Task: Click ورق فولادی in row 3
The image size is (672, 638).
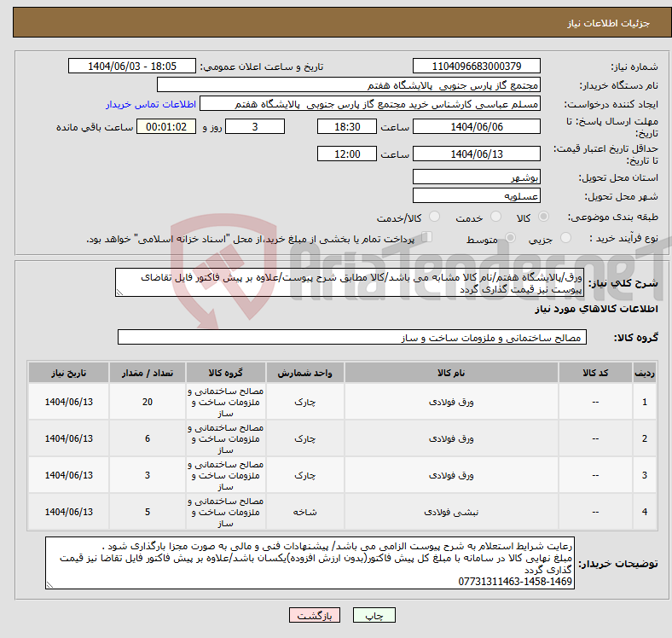Action: (x=451, y=475)
